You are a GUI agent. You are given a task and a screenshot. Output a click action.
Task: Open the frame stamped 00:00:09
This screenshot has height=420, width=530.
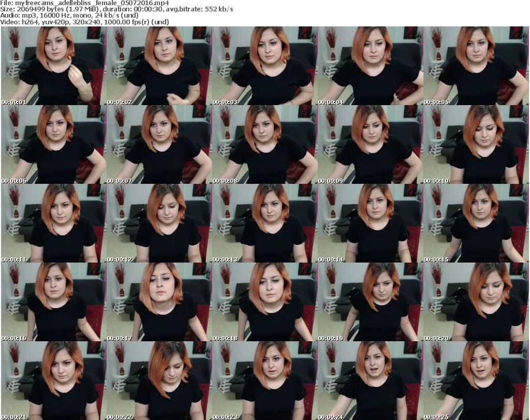click(x=370, y=144)
